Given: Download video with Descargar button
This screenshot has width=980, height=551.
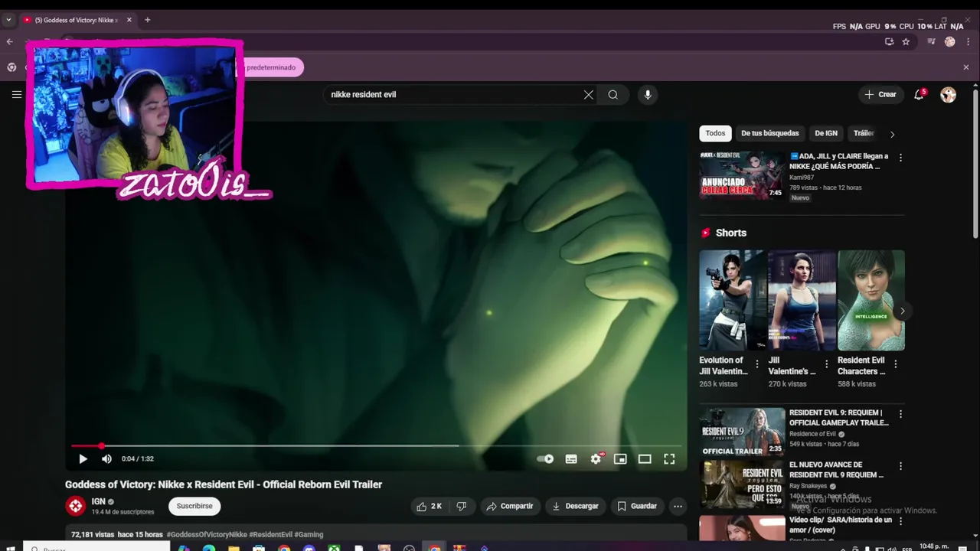Looking at the screenshot, I should pyautogui.click(x=575, y=506).
